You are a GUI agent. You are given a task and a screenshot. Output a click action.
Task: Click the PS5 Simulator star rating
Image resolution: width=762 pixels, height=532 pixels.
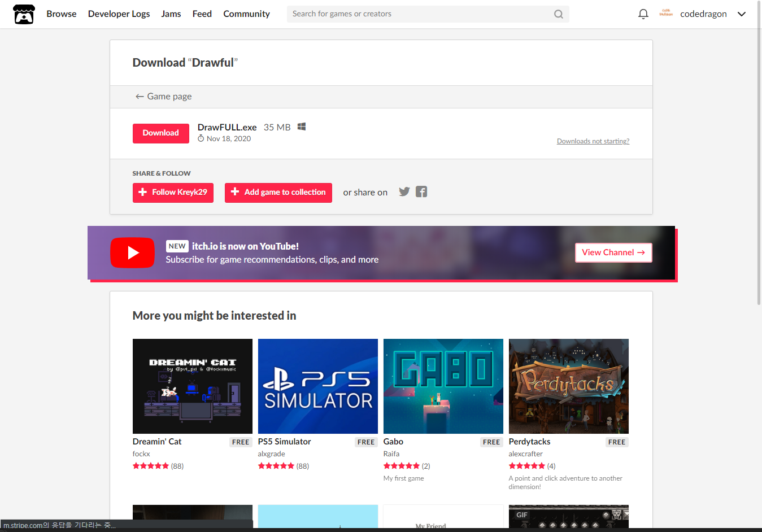[x=276, y=466]
